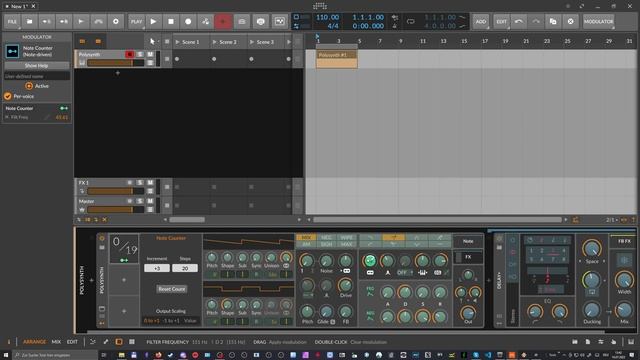Viewport: 640px width, 360px height.
Task: Select the WIPE oscillator mix mode
Action: pyautogui.click(x=346, y=237)
